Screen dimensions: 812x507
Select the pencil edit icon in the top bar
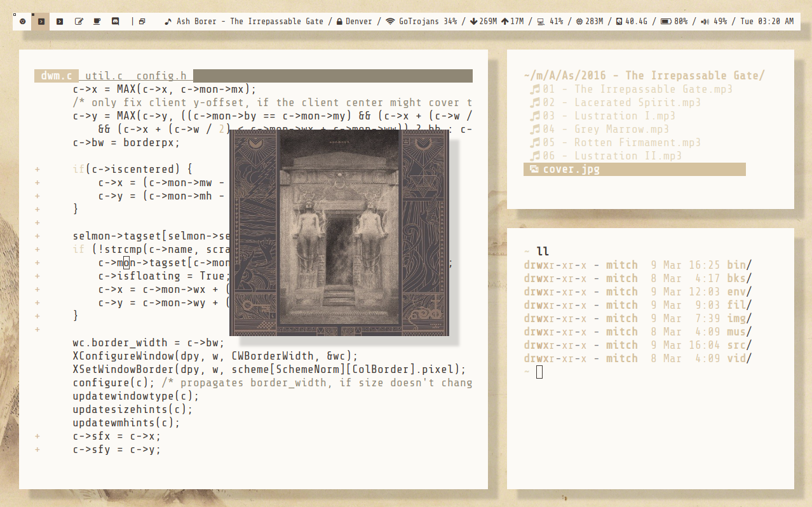pyautogui.click(x=79, y=21)
